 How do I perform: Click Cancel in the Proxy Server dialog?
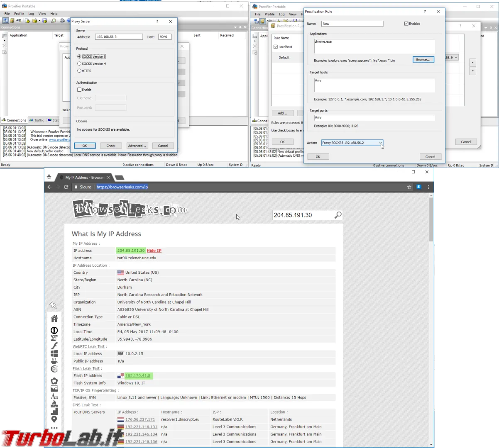tap(163, 146)
